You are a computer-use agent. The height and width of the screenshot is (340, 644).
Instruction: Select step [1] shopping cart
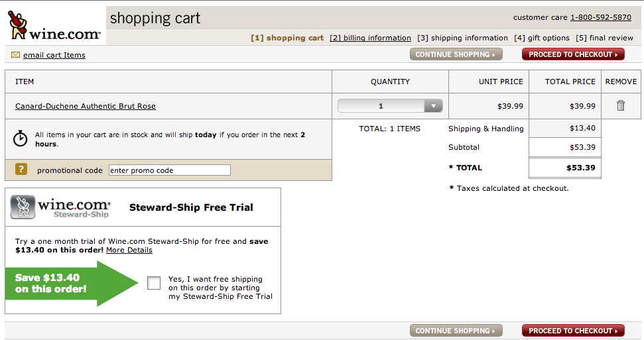click(x=287, y=38)
